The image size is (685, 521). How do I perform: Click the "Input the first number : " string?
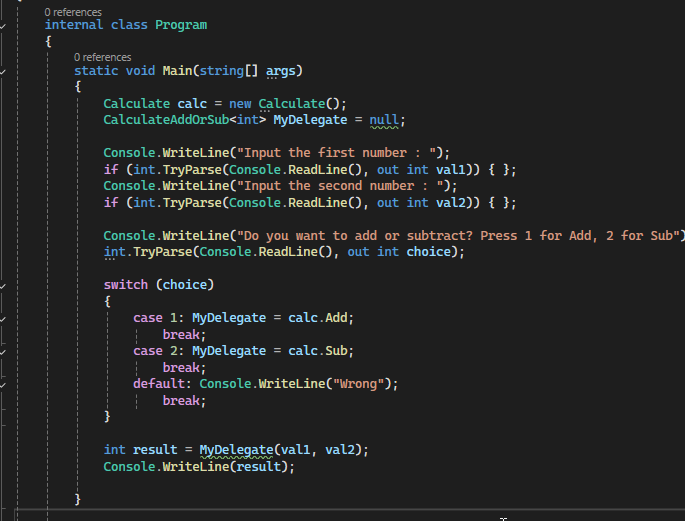[336, 153]
